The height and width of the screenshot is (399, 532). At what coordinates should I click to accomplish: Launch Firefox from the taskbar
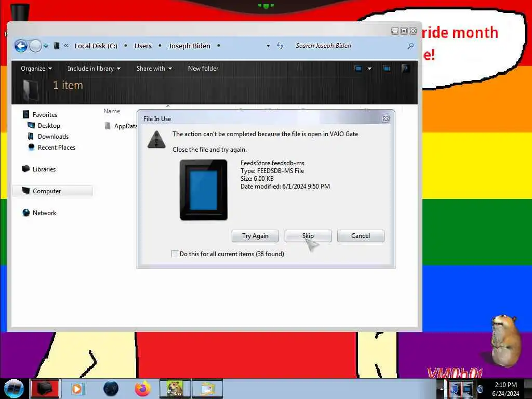(143, 389)
